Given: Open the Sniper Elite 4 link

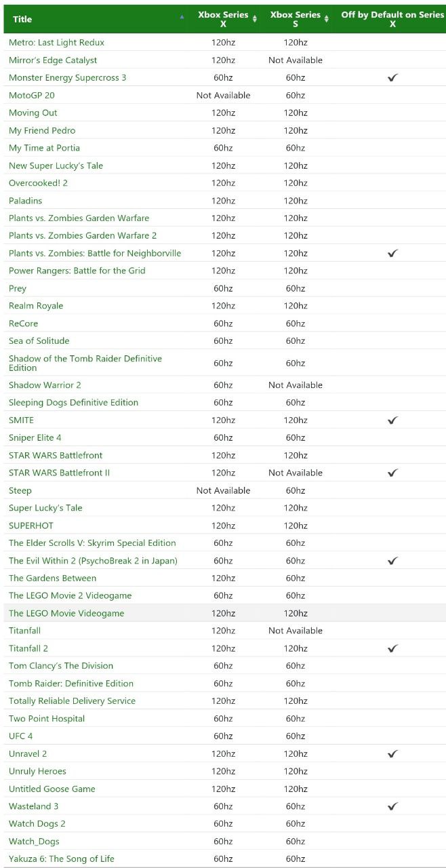Looking at the screenshot, I should 35,437.
